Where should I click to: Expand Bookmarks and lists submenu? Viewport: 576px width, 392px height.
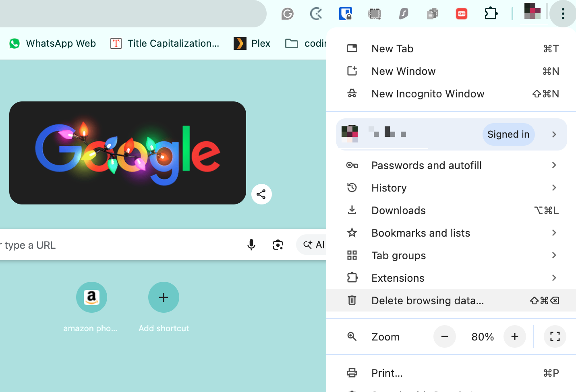421,233
